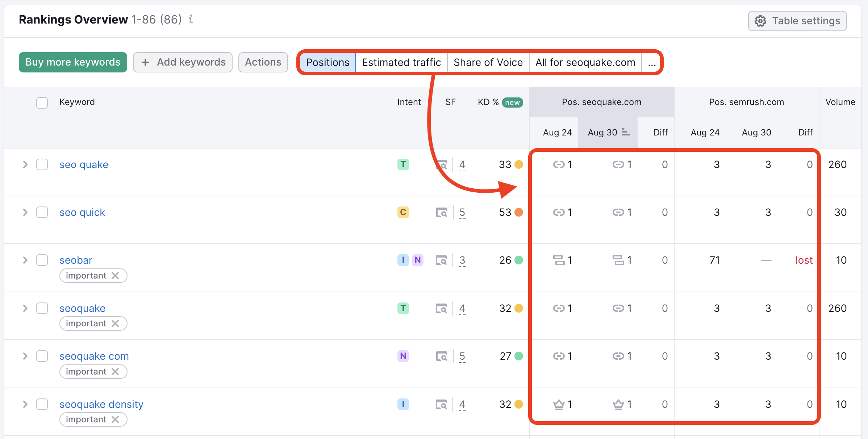Click orange KD dot for seo quick
This screenshot has height=439, width=868.
pyautogui.click(x=519, y=212)
